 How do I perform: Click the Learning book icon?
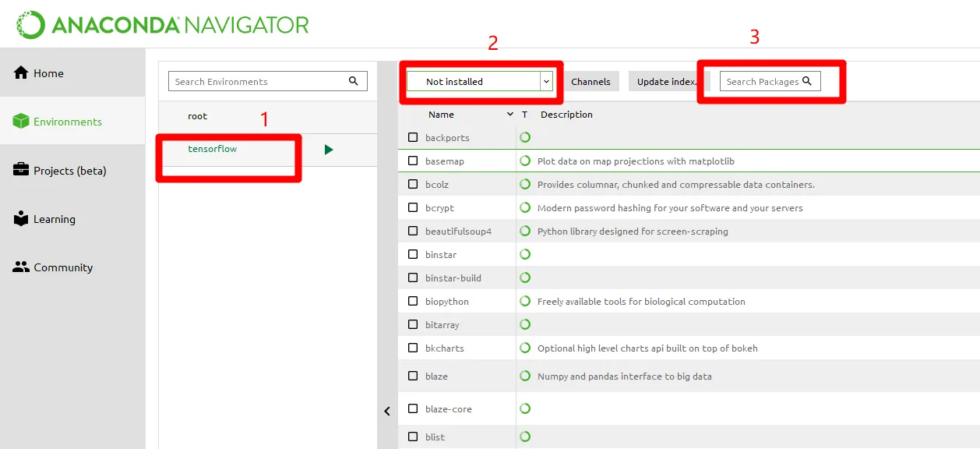(x=21, y=219)
